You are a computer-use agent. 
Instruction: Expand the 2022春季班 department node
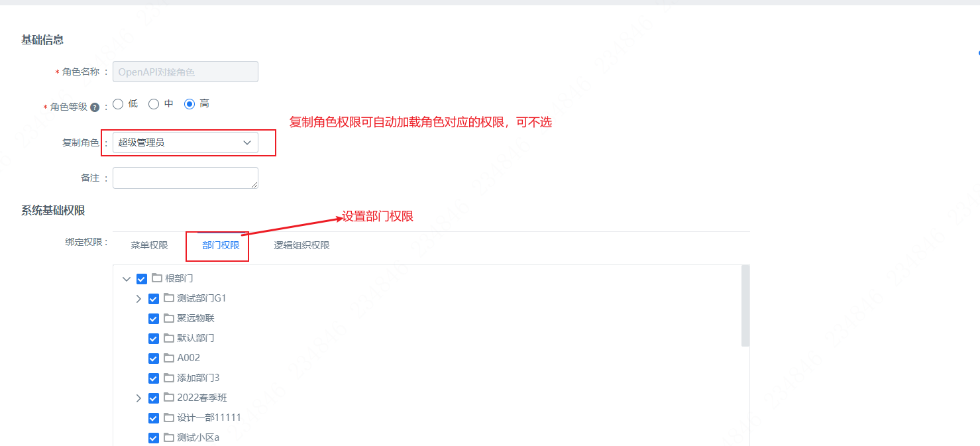tap(138, 398)
